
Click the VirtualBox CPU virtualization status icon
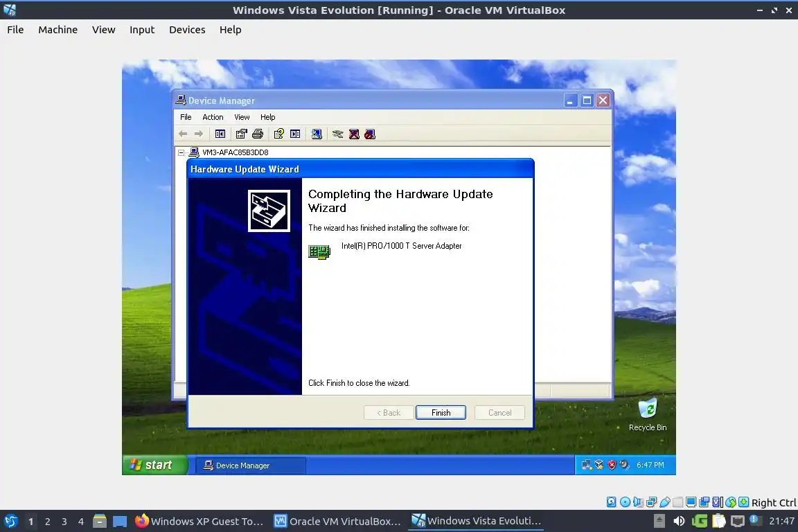point(717,502)
